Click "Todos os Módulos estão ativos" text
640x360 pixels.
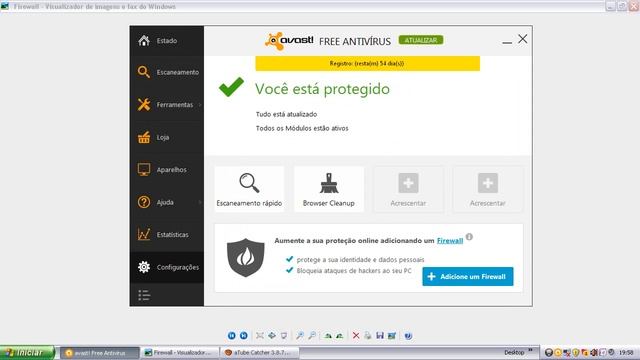(x=302, y=128)
